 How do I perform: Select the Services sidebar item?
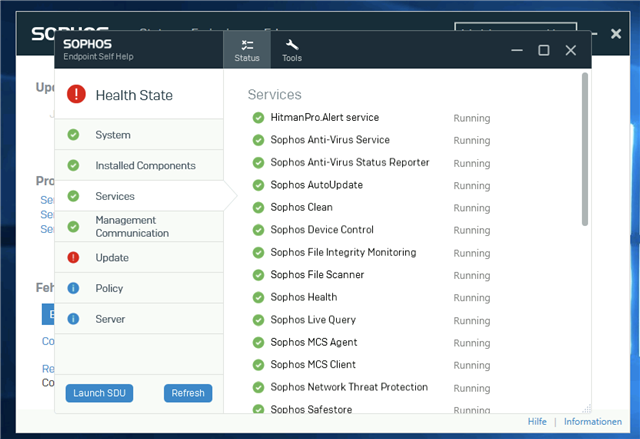139,196
